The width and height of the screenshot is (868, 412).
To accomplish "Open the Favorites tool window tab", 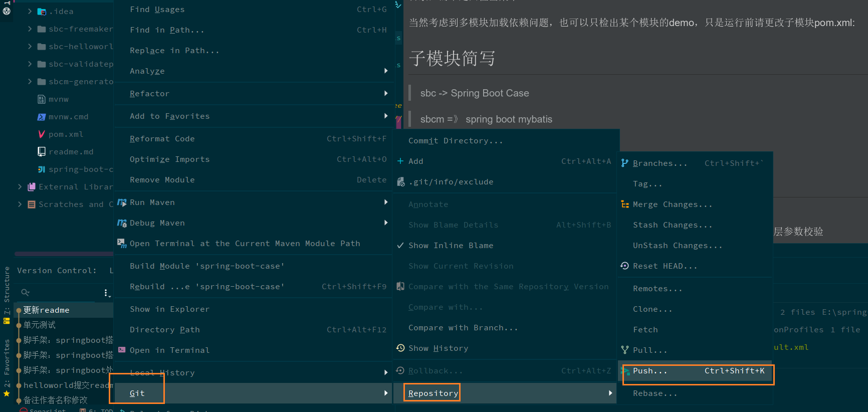I will [x=7, y=368].
